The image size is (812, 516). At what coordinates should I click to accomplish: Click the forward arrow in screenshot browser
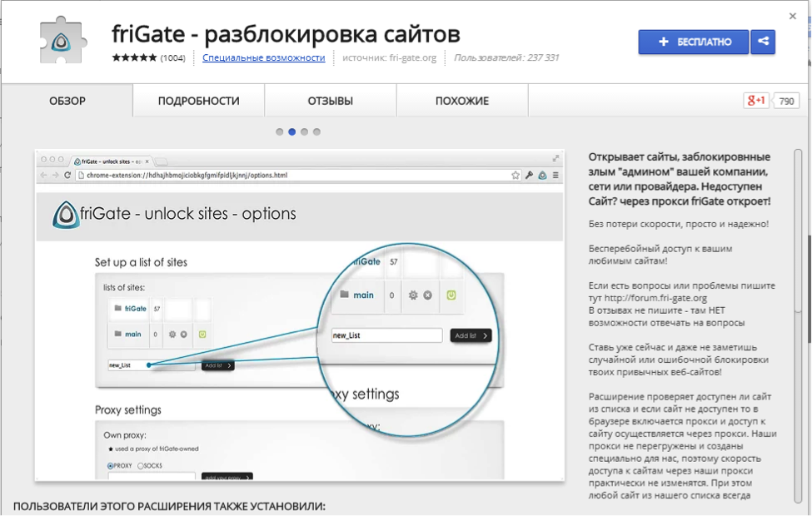56,176
